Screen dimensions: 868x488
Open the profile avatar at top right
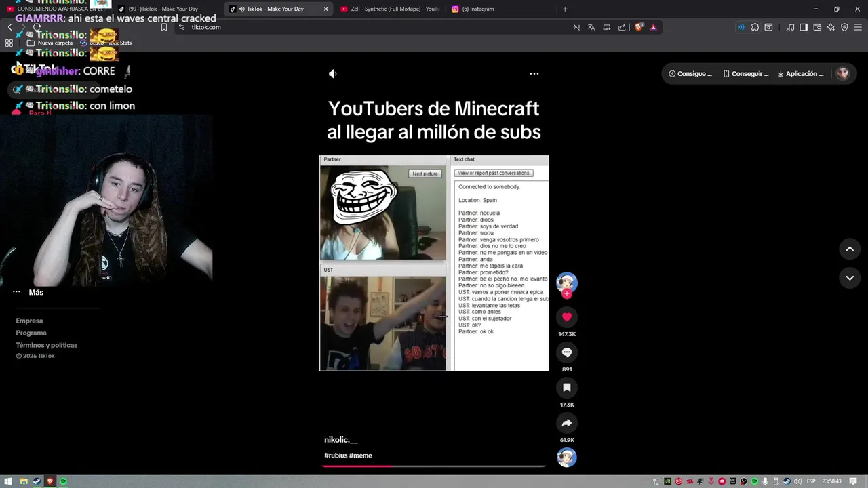842,74
